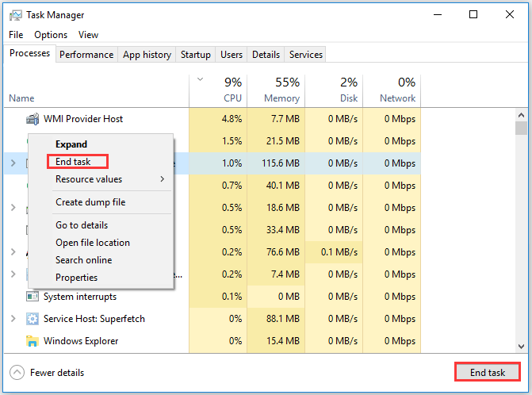
Task: Click the 88.1 MB memory value
Action: [283, 319]
